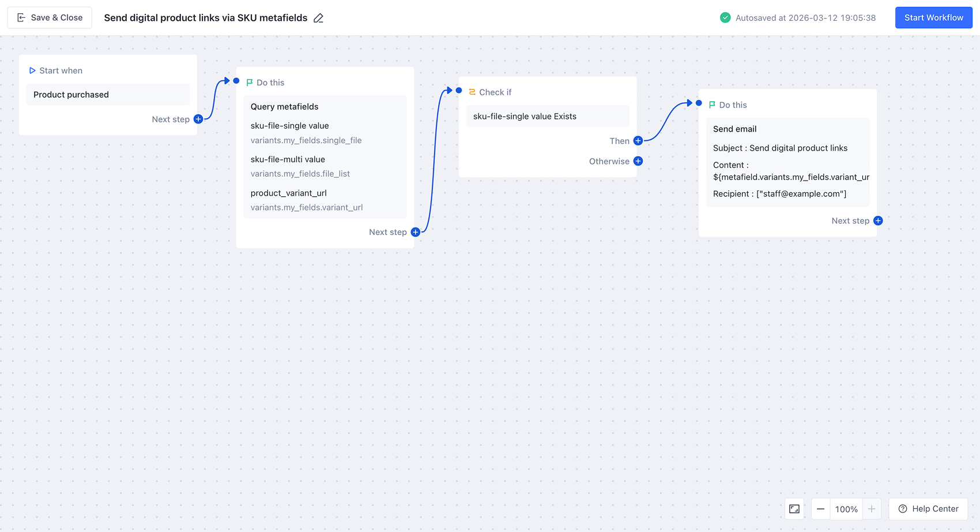980x532 pixels.
Task: Select the sku-file-single value Exists condition
Action: 547,116
